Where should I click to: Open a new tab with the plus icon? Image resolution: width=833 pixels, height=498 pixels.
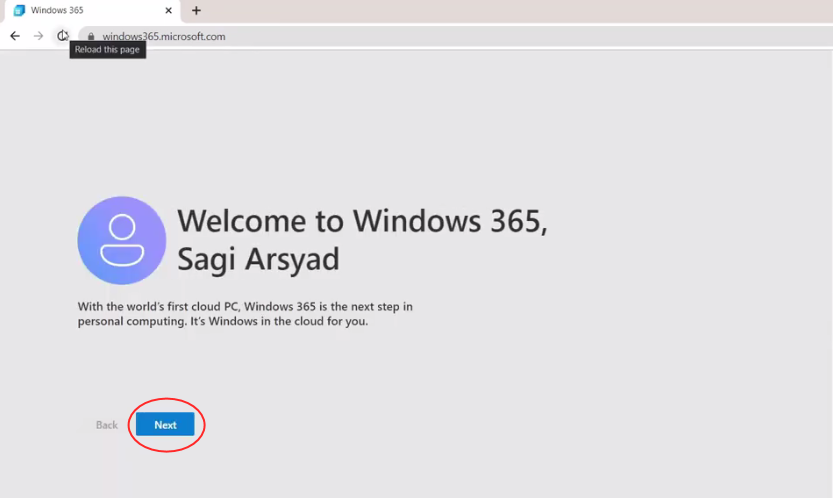[197, 11]
